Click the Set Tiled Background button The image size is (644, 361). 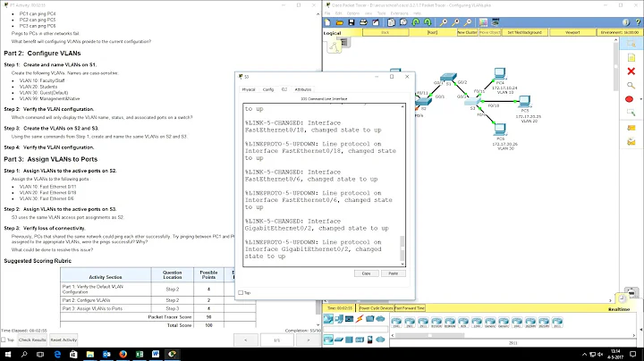[524, 32]
